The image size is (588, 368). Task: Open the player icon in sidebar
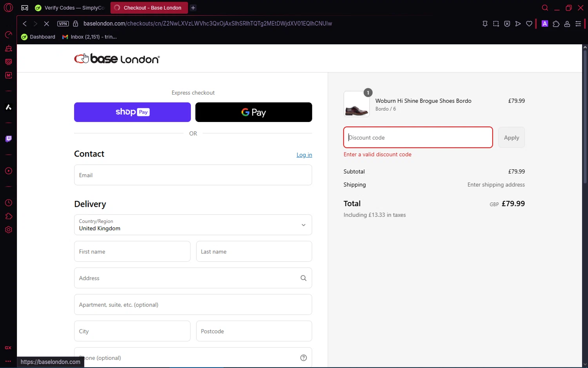[8, 171]
